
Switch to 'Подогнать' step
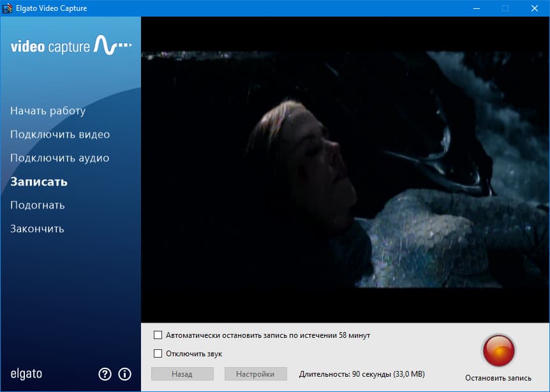(x=38, y=205)
